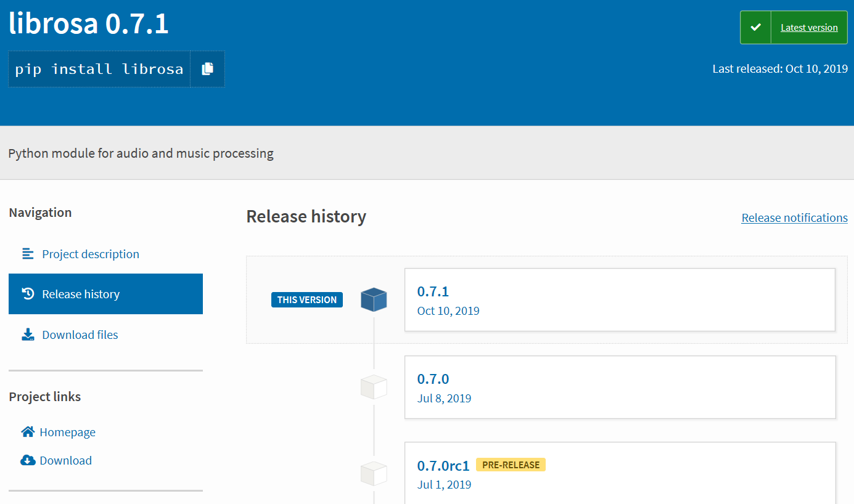854x504 pixels.
Task: Click the 'Project links' sidebar heading
Action: pyautogui.click(x=44, y=396)
